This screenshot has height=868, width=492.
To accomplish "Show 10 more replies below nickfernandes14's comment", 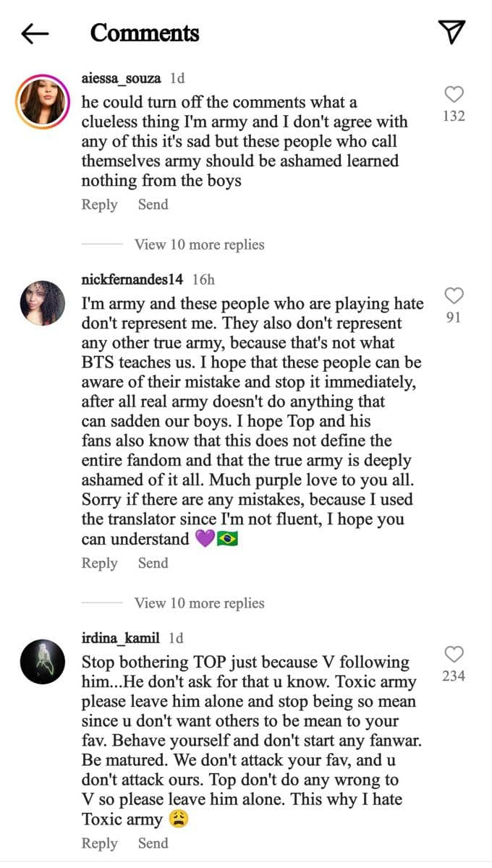I will tap(198, 603).
